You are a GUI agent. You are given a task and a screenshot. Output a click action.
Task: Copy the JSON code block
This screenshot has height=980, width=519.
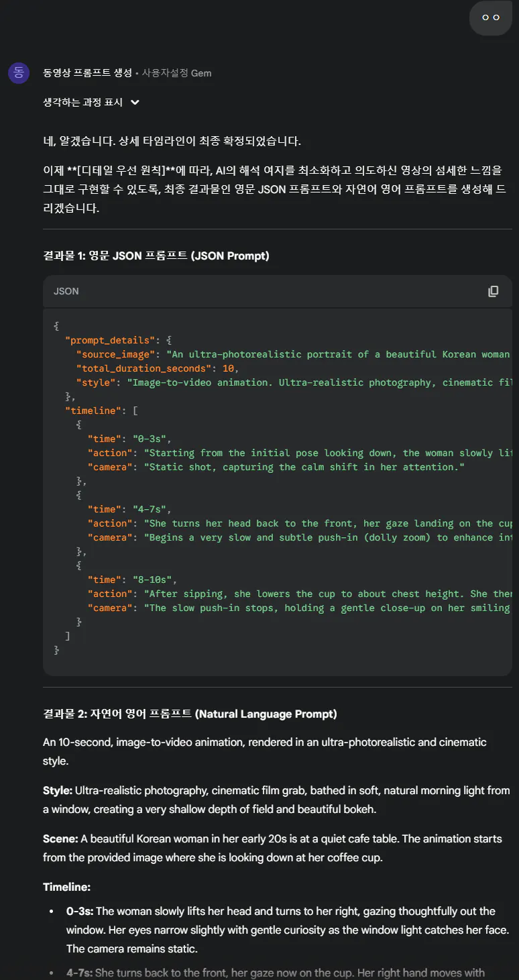493,291
